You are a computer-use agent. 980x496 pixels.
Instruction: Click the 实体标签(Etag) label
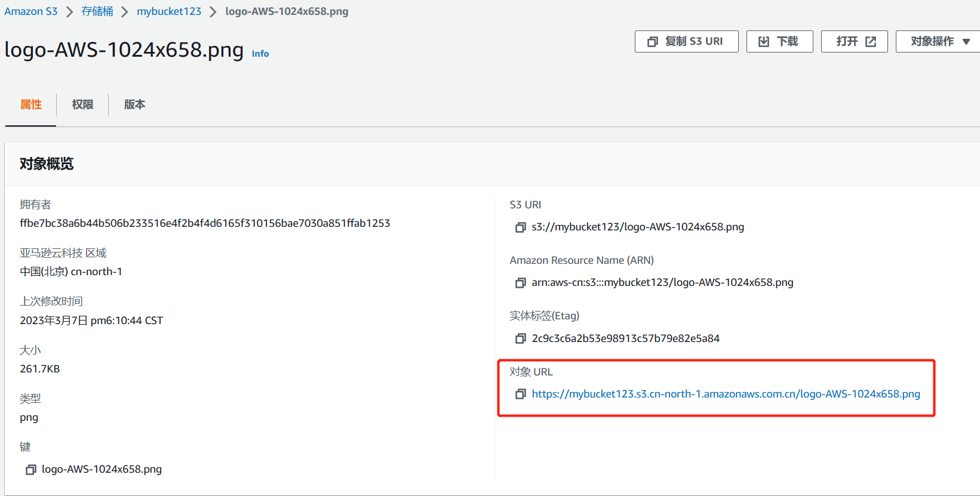pyautogui.click(x=544, y=316)
